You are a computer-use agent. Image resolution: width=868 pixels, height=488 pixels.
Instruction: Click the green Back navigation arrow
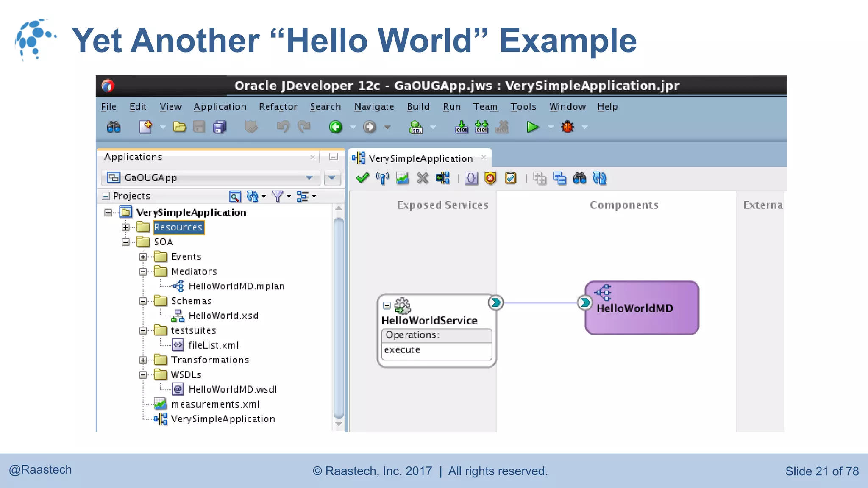tap(336, 127)
